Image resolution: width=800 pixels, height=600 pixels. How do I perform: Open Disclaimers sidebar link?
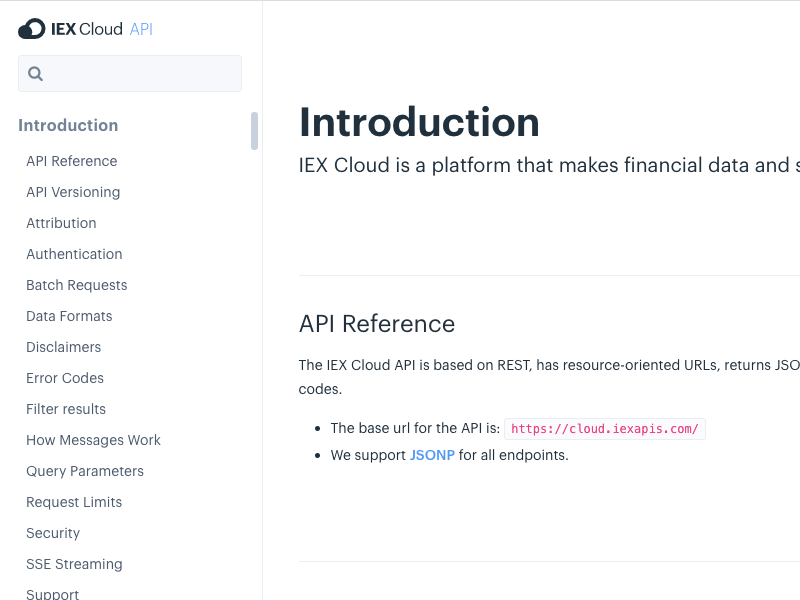click(64, 347)
